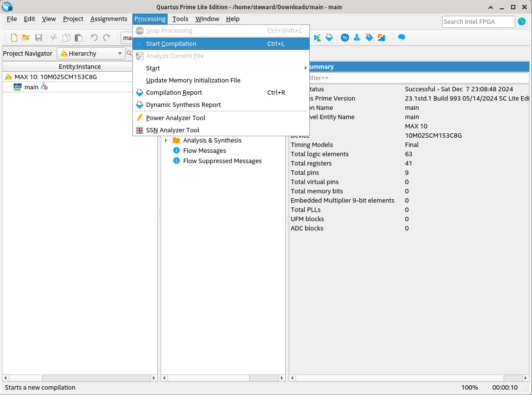
Task: Open the Start submenu
Action: tap(221, 68)
